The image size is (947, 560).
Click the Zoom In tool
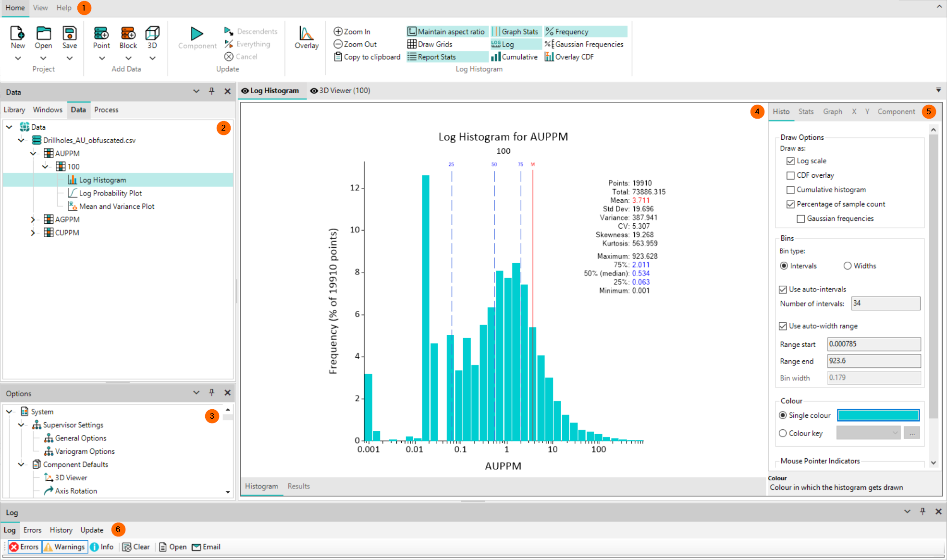tap(352, 32)
